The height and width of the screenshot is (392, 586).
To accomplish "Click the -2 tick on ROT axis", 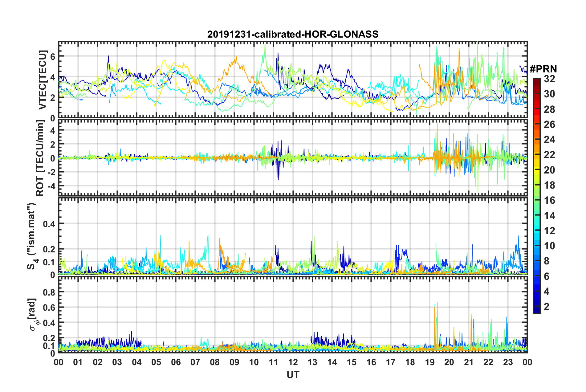I will tap(51, 172).
